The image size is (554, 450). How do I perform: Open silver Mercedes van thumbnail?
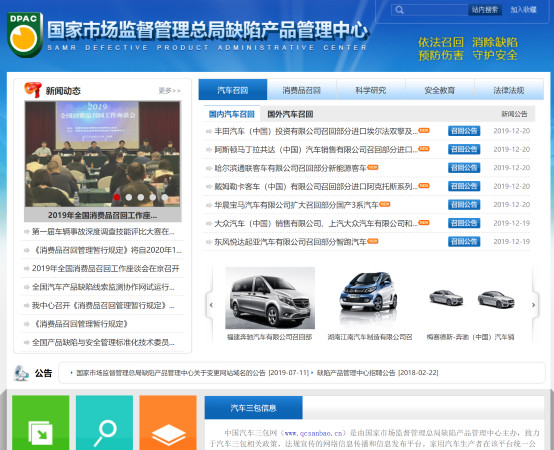click(270, 298)
